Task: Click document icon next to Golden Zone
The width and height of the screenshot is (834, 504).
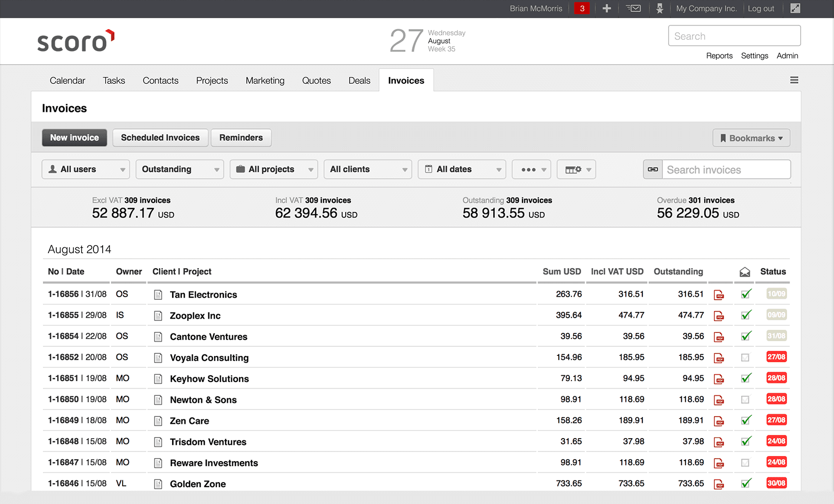Action: (158, 484)
